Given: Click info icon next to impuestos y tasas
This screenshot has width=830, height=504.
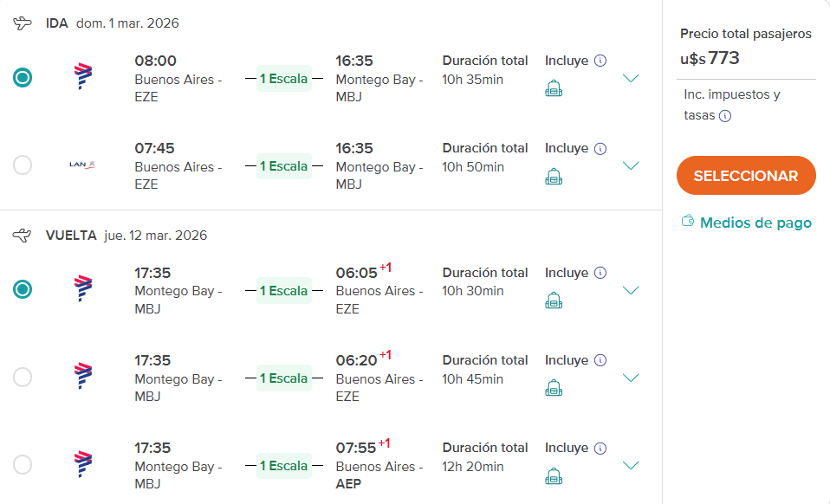Looking at the screenshot, I should [x=725, y=116].
